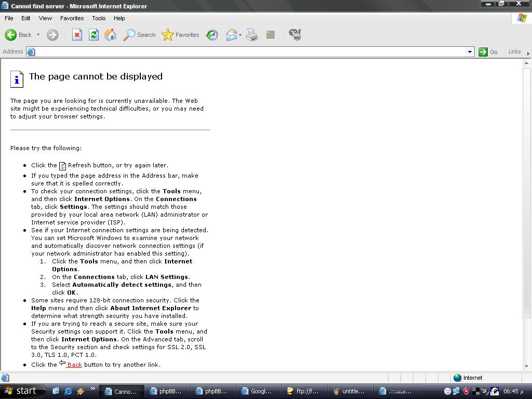
Task: Click the Mail envelope toolbar icon
Action: tap(231, 35)
